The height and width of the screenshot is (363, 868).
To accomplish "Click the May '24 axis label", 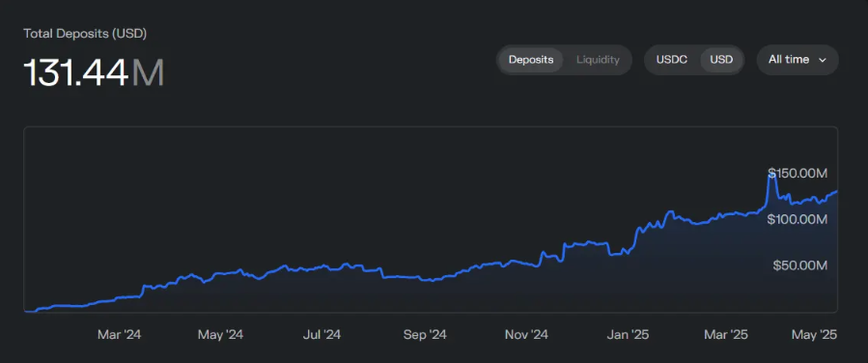I will coord(220,335).
